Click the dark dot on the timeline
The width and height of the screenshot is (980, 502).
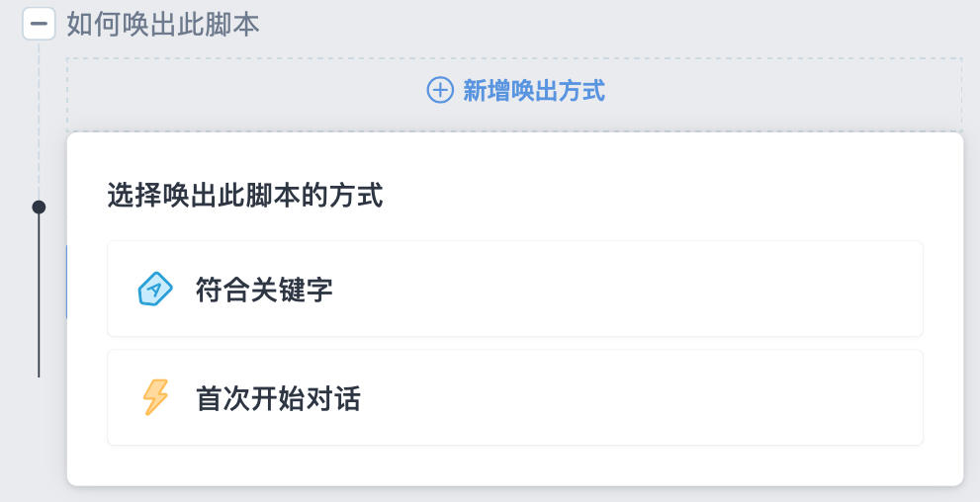39,207
